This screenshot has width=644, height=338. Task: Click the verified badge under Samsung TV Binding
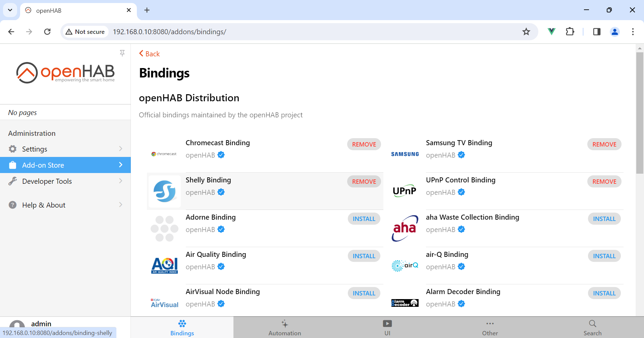[462, 155]
